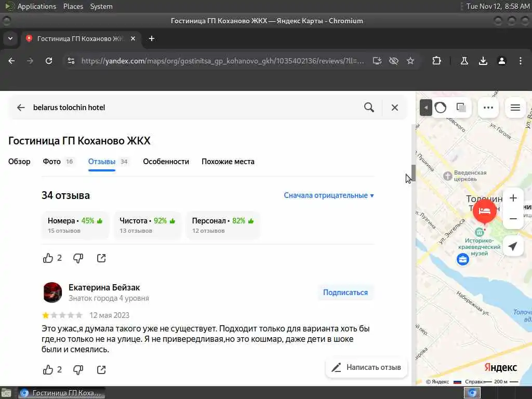The image size is (532, 399).
Task: Open the Chromium three-dot menu
Action: [521, 61]
